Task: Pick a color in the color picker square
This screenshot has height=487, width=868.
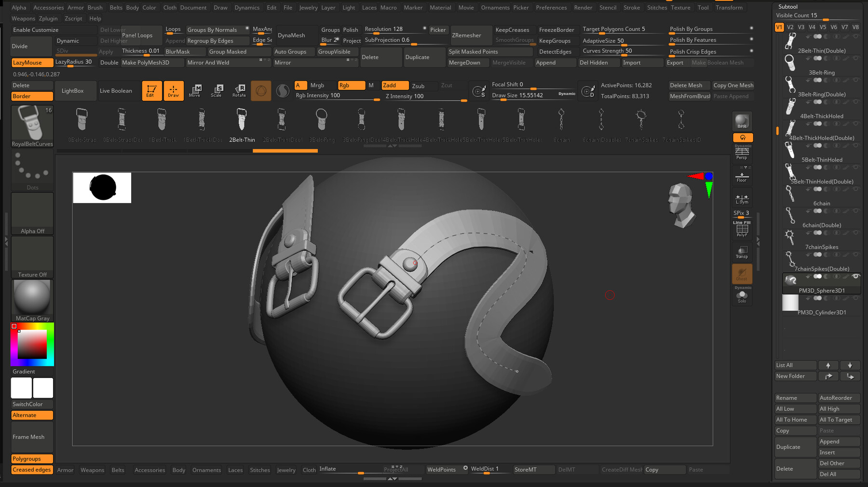Action: coord(32,344)
